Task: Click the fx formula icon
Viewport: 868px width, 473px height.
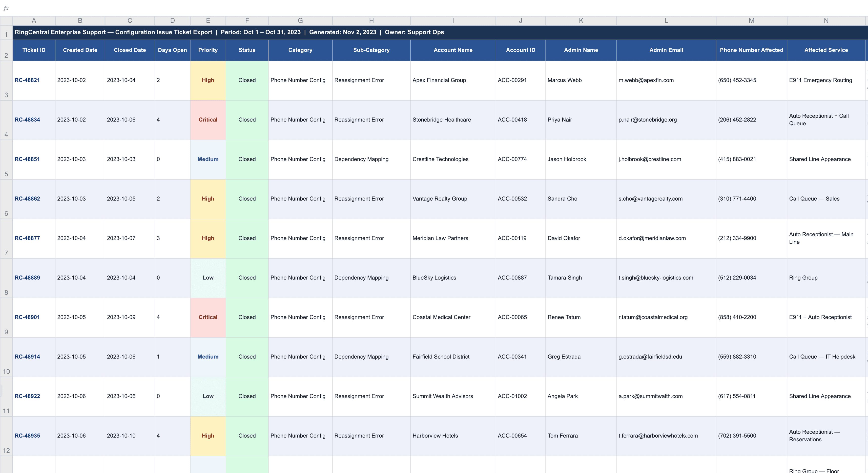Action: click(x=6, y=8)
